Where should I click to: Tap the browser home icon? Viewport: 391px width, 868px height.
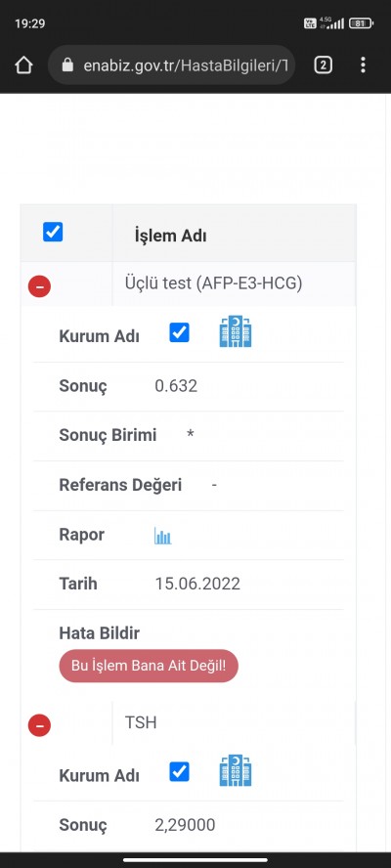click(23, 65)
